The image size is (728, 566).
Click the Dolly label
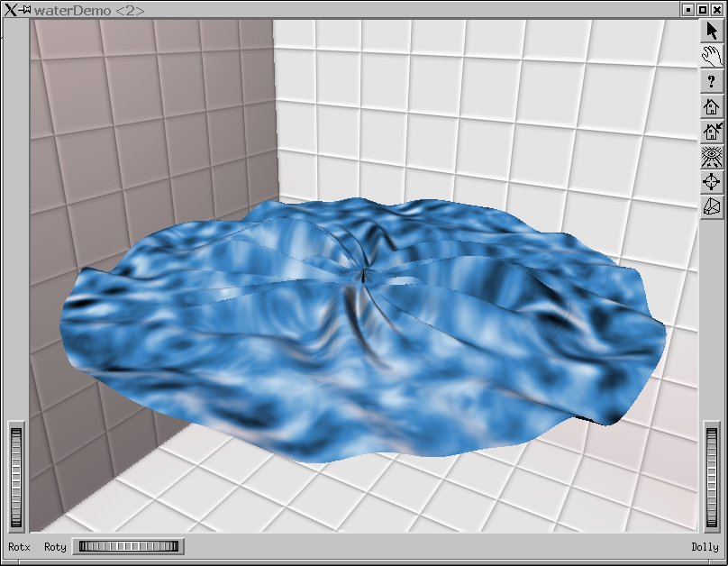point(705,547)
